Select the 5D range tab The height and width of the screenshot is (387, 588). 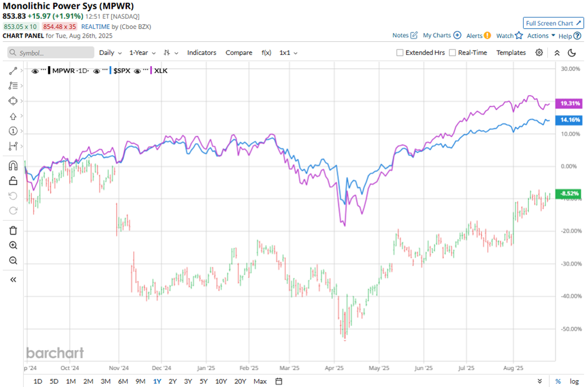coord(54,381)
